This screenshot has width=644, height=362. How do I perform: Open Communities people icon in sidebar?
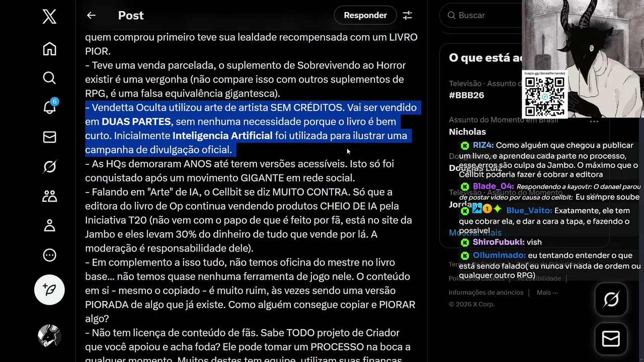[x=49, y=196]
